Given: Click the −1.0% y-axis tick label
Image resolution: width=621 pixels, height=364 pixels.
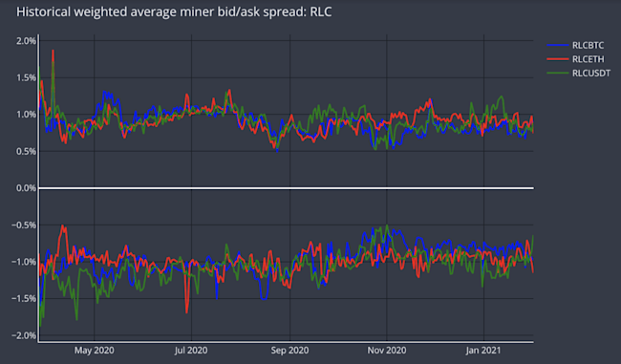Looking at the screenshot, I should [24, 262].
